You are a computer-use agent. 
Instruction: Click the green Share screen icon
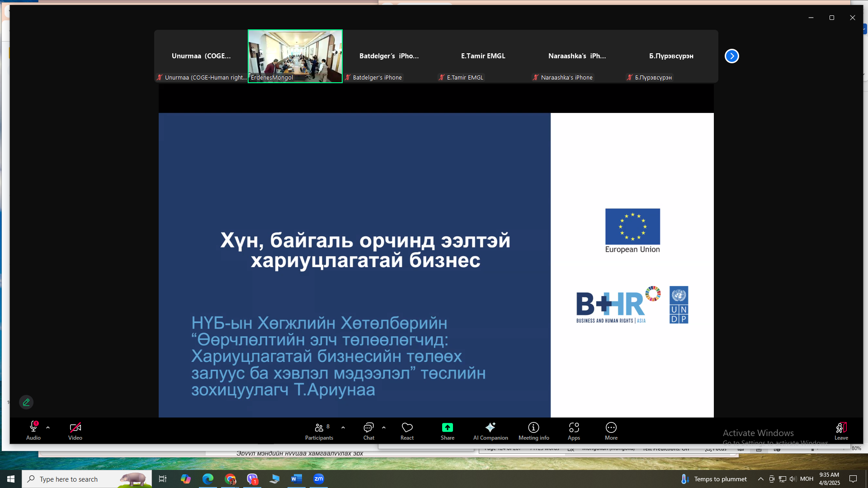[447, 427]
